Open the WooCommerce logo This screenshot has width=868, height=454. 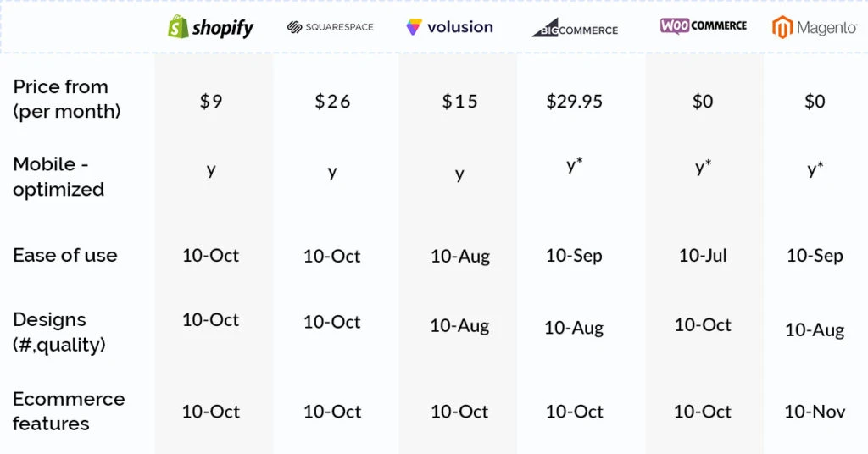(703, 25)
